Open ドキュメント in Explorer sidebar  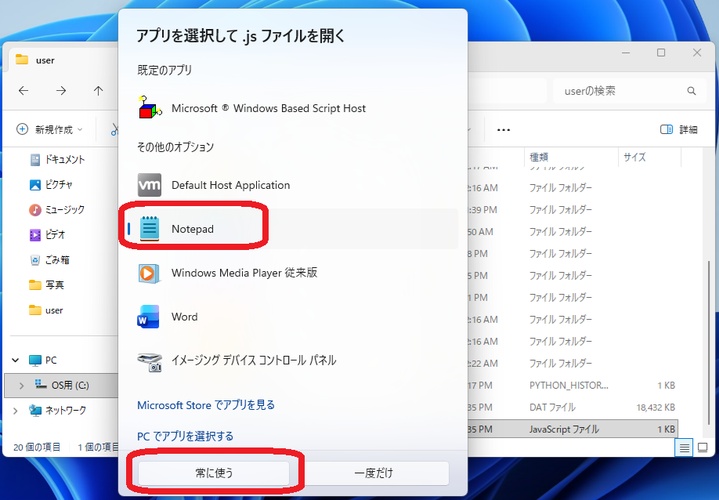click(x=57, y=160)
